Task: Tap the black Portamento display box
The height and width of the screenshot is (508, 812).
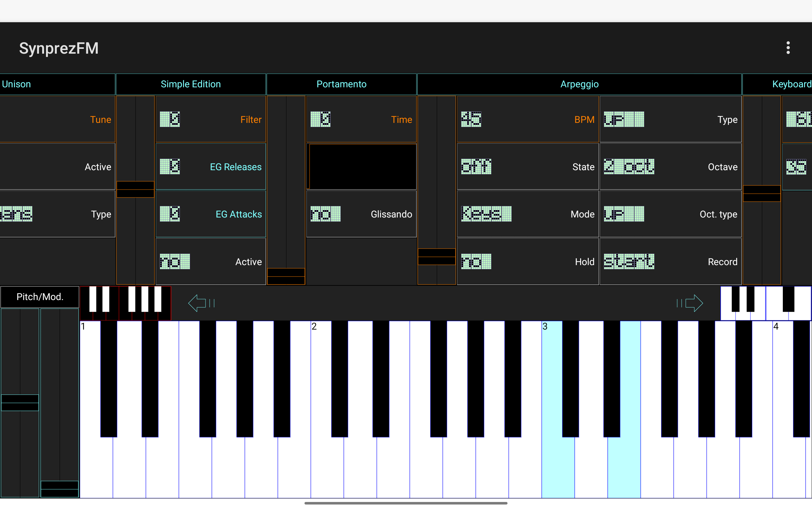Action: (x=362, y=167)
